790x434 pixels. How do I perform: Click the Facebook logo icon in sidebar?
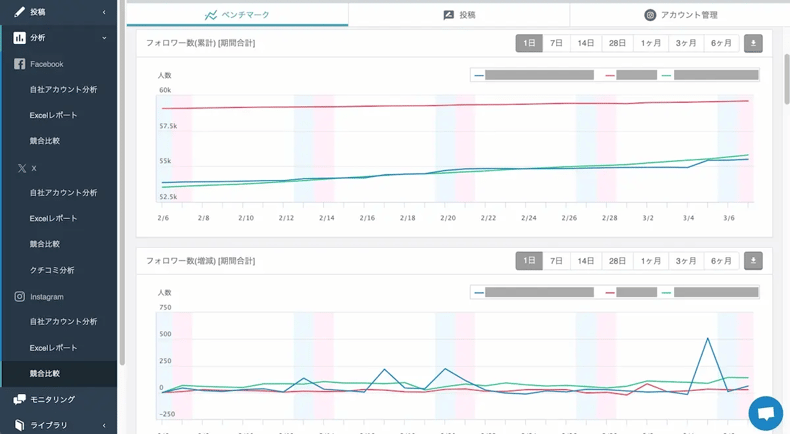click(x=19, y=64)
